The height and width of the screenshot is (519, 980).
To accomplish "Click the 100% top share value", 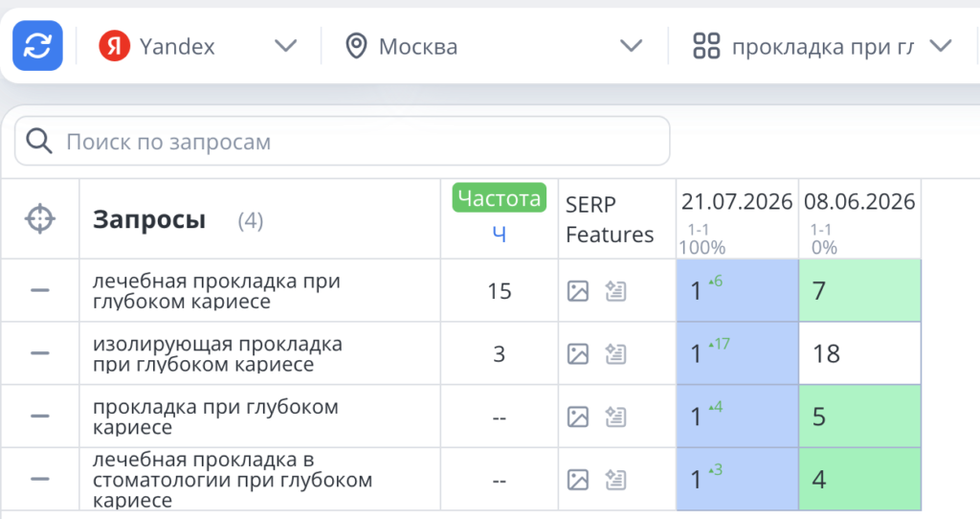I will pyautogui.click(x=702, y=248).
